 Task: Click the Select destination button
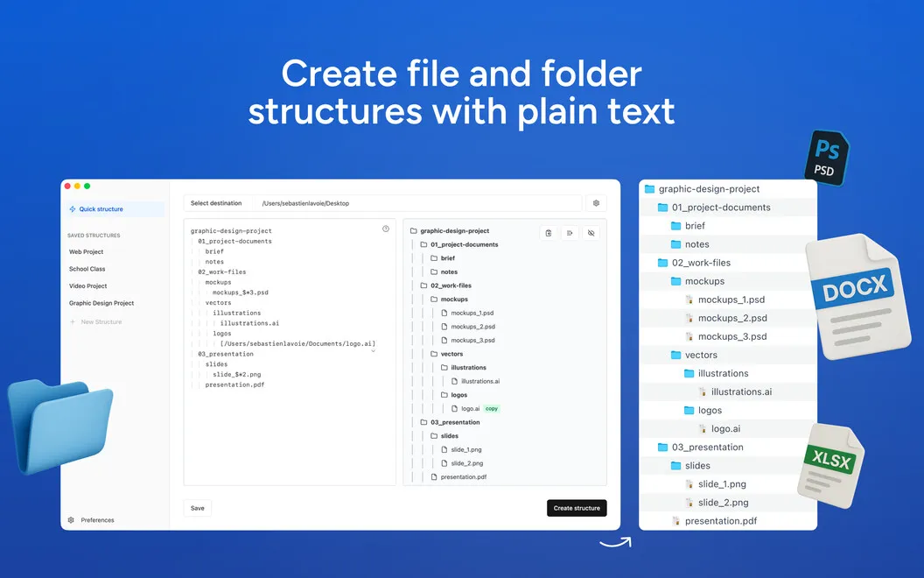coord(216,203)
